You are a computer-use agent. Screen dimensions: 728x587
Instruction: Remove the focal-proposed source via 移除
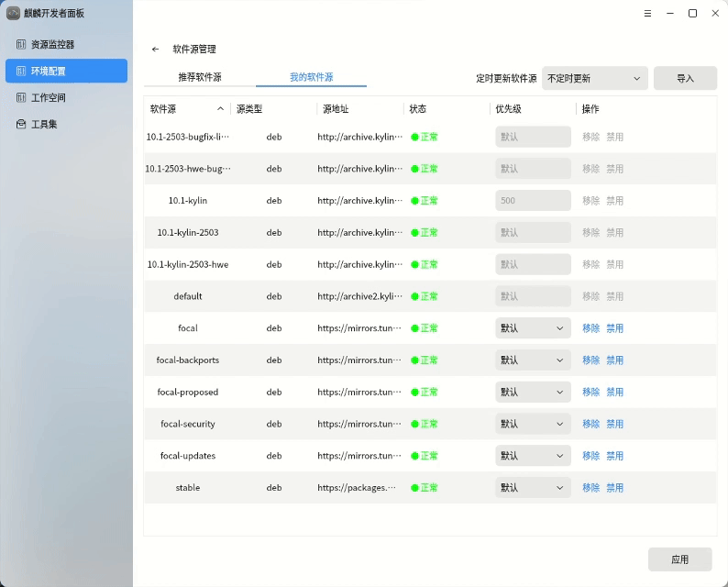590,392
